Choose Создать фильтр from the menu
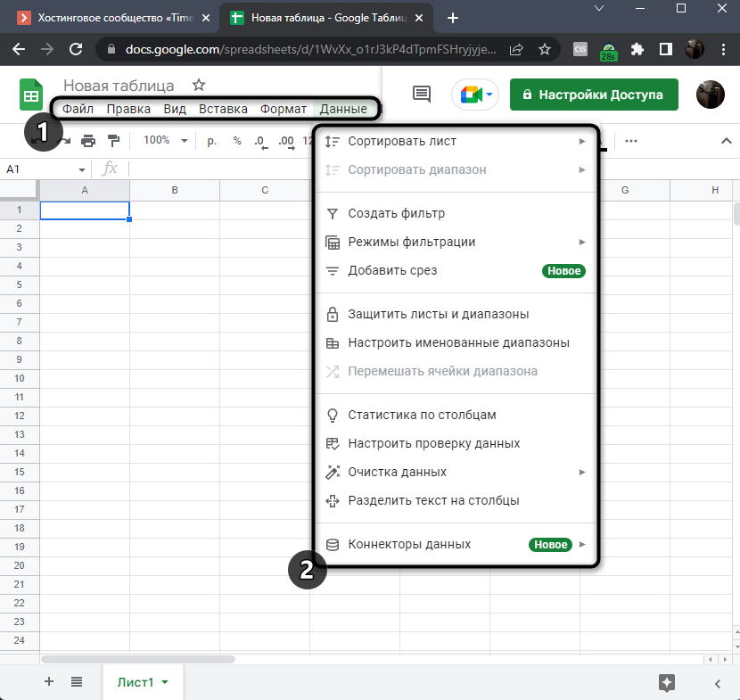The width and height of the screenshot is (740, 700). point(396,214)
